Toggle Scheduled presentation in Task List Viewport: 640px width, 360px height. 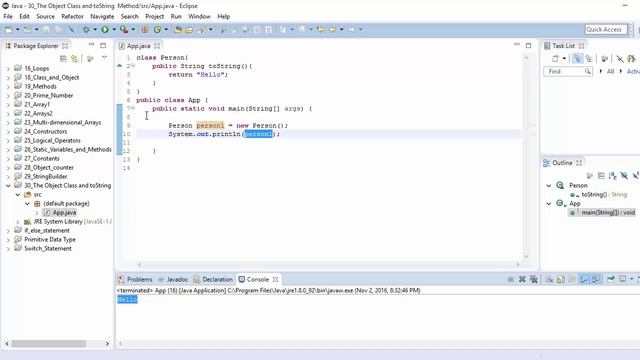coord(589,59)
